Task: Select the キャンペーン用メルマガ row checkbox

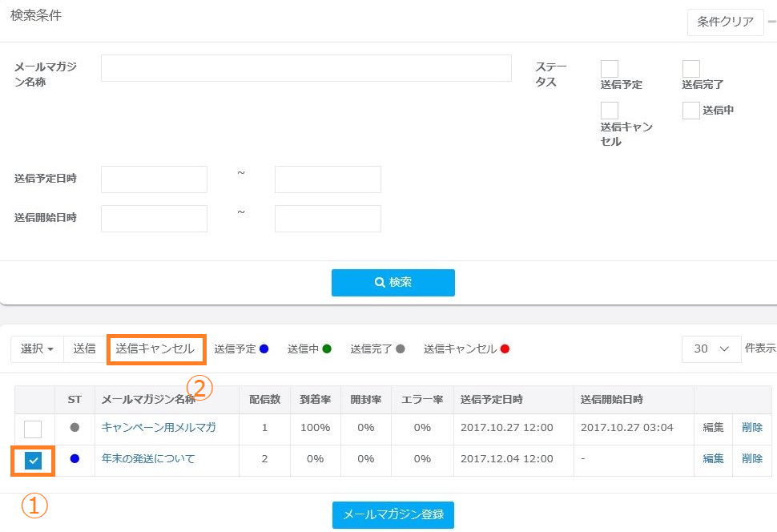Action: 33,429
